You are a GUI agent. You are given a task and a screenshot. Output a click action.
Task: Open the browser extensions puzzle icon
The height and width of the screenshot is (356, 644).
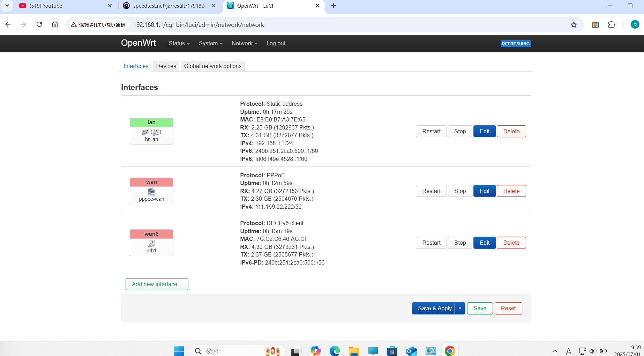(x=611, y=24)
